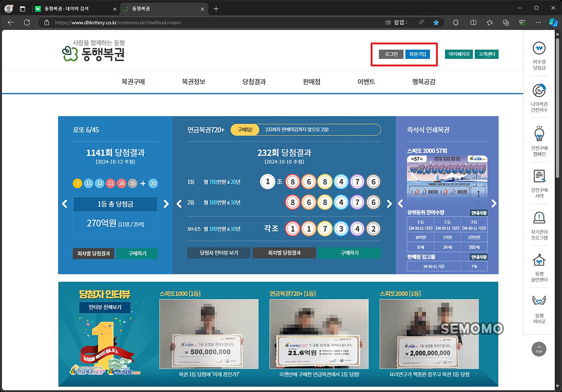The image size is (562, 392).
Task: Show previous 즉석식 인쇄복권 item
Action: pos(401,204)
